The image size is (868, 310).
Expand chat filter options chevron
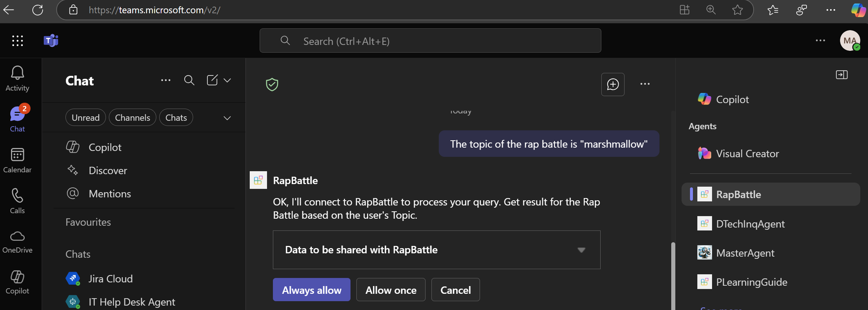pos(227,118)
